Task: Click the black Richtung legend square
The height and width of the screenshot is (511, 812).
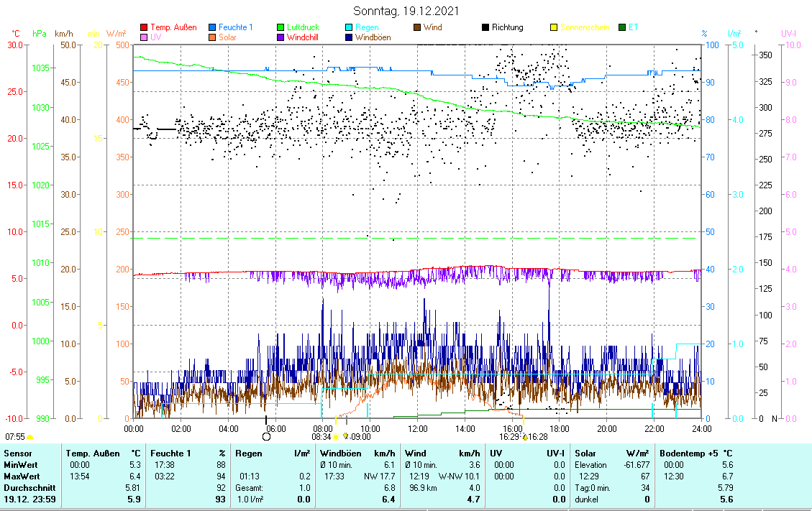Action: coord(485,28)
